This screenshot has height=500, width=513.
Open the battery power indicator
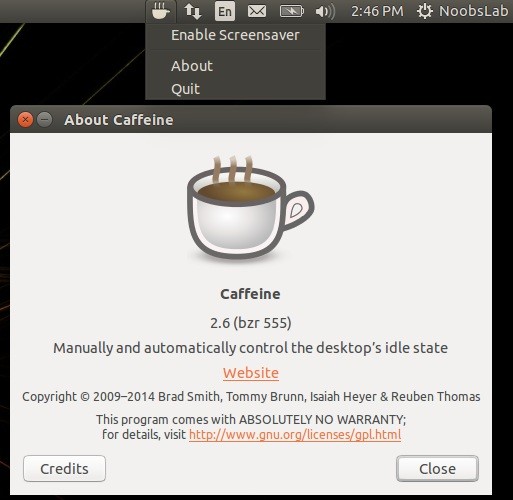(x=291, y=11)
